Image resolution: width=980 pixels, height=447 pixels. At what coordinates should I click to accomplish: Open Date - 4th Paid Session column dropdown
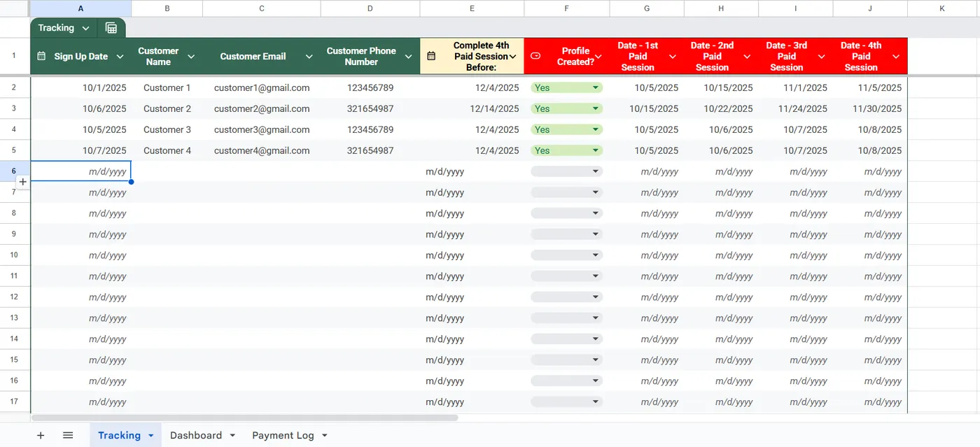896,57
